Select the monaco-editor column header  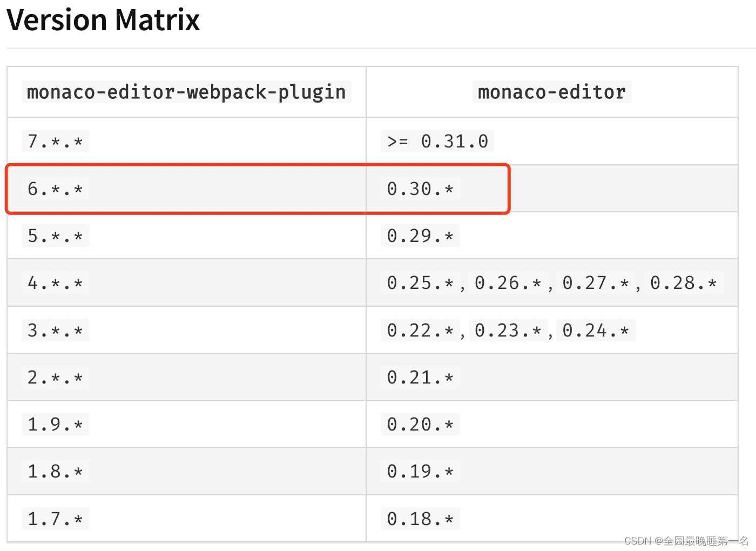552,92
